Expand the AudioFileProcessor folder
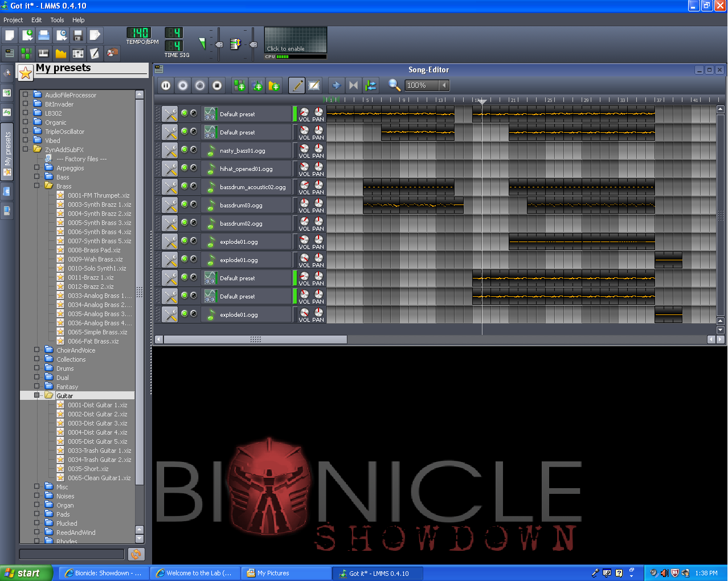 (25, 95)
